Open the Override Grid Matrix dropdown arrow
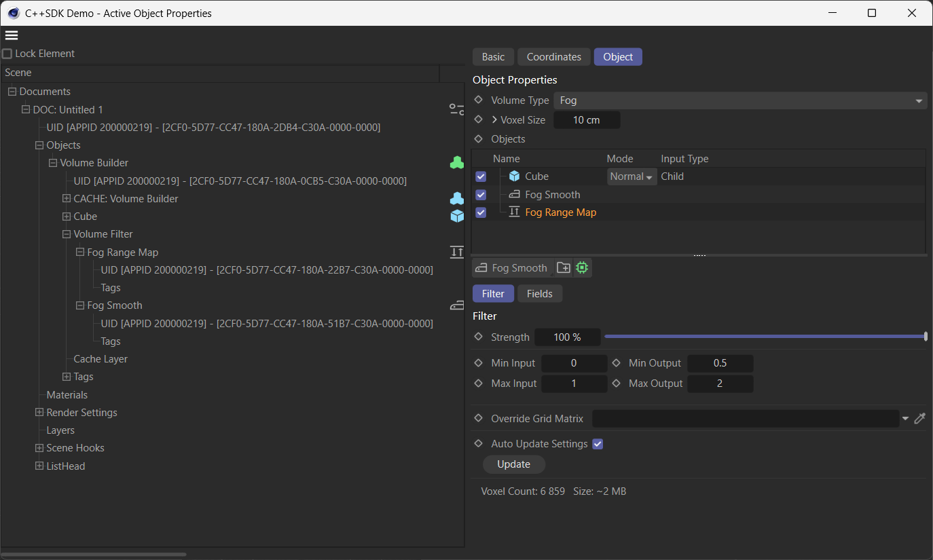This screenshot has height=560, width=933. click(x=905, y=419)
